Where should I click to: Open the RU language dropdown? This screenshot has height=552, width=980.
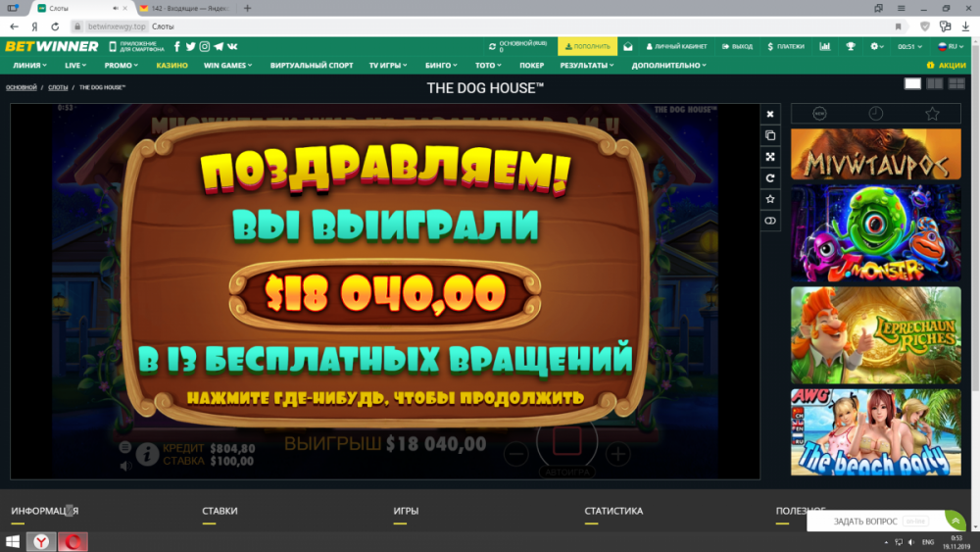pyautogui.click(x=951, y=46)
